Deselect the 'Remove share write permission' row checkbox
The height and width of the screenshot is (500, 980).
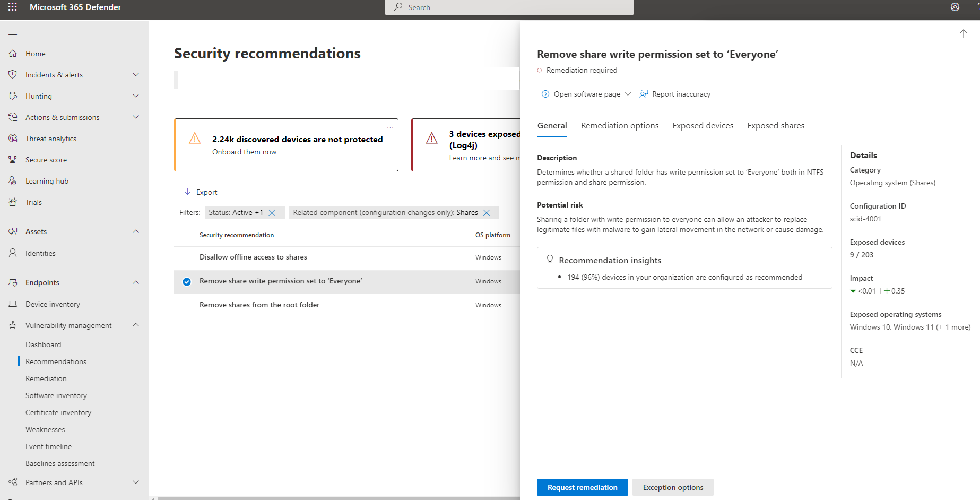(187, 282)
